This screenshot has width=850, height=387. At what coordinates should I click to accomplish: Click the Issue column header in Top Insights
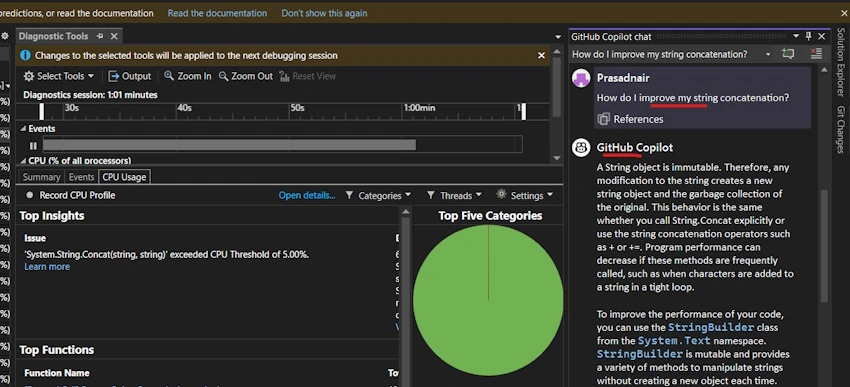tap(35, 238)
